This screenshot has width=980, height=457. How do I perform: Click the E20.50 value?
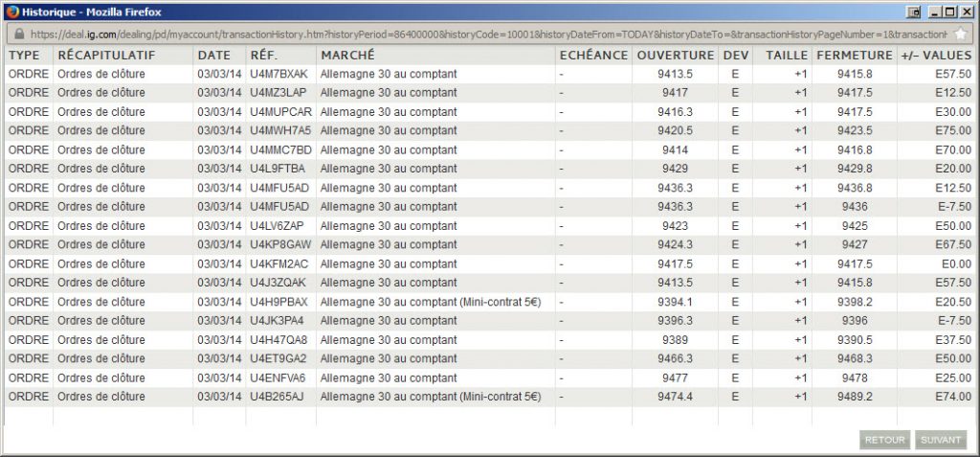(x=953, y=303)
